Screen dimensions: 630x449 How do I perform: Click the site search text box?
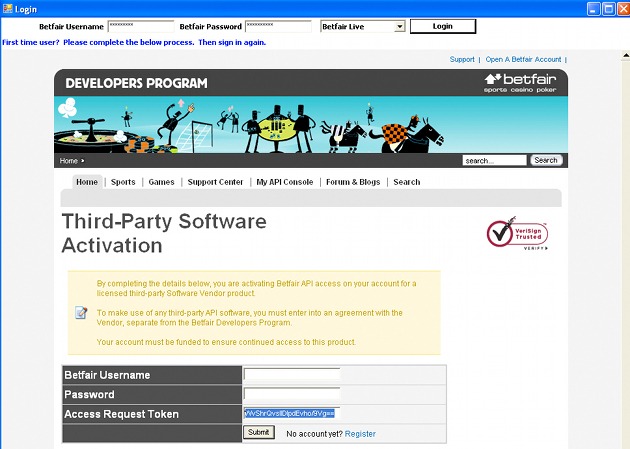pos(494,160)
